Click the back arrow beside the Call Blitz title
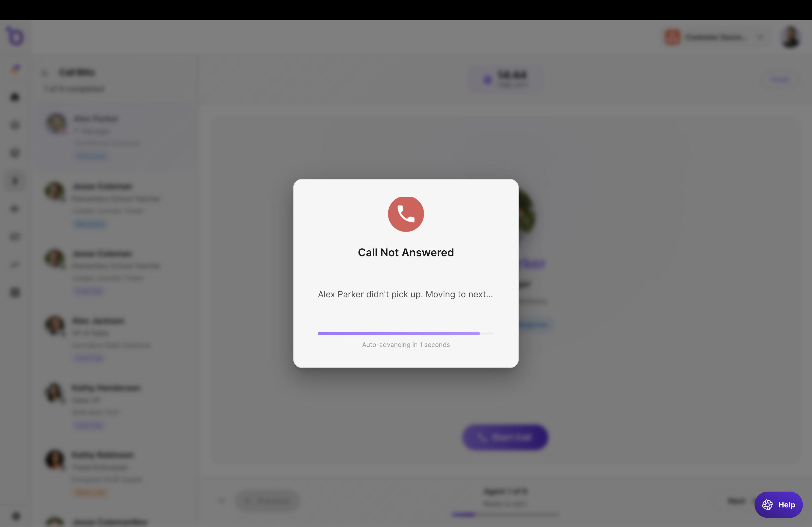The height and width of the screenshot is (527, 812). [x=45, y=73]
